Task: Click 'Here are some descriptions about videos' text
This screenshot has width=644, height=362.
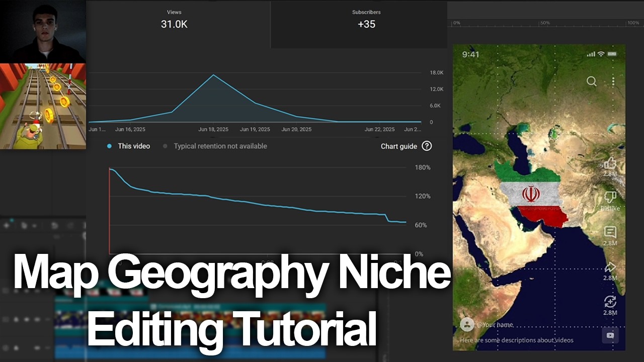Action: point(517,340)
